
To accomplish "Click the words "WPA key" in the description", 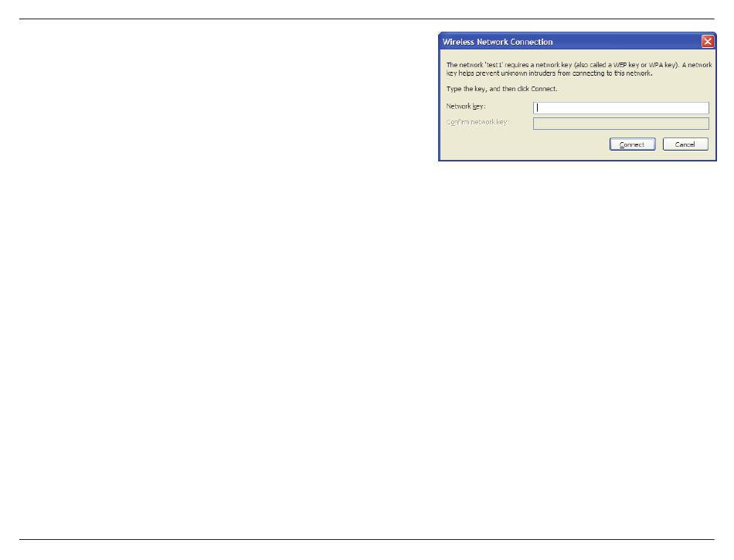I will coord(662,65).
